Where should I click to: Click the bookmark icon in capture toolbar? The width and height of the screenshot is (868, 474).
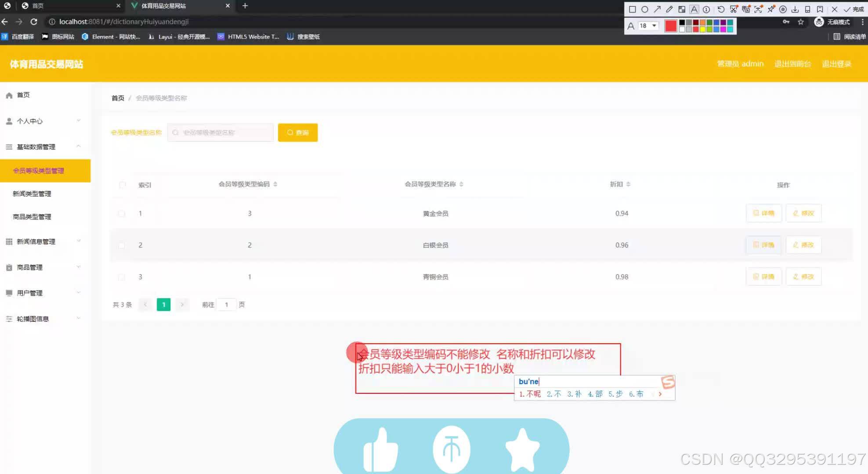820,9
